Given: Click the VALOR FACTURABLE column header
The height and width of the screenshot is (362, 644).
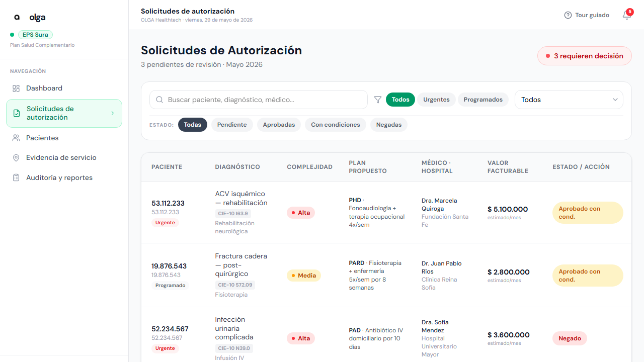Looking at the screenshot, I should tap(508, 167).
